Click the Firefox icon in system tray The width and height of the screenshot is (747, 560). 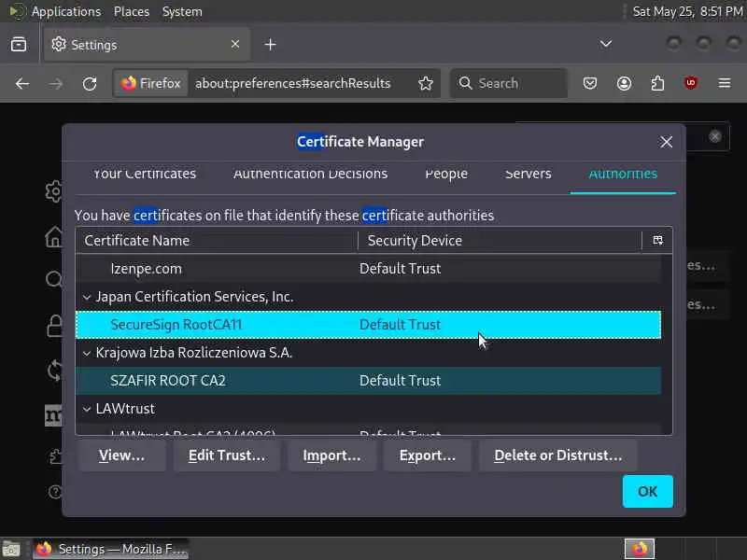pos(640,549)
